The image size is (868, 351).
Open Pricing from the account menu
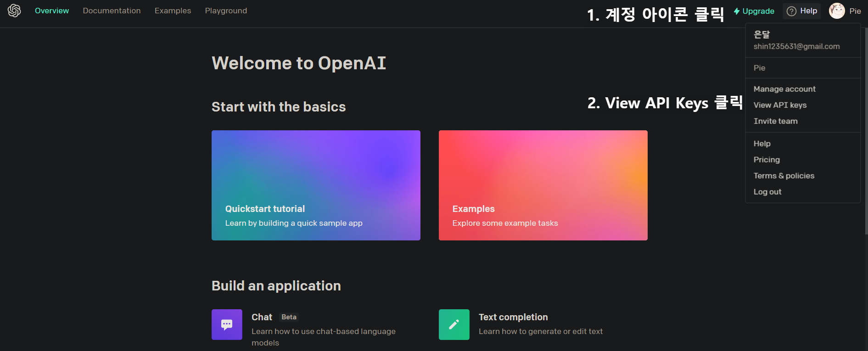[767, 160]
